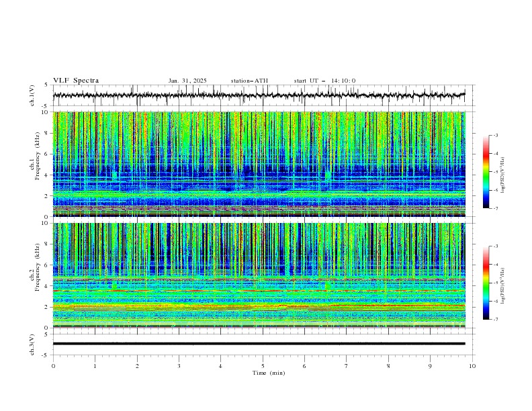Click inside the ch.2 spectrogram panel
Screen dimensions: 532x411
coord(259,275)
